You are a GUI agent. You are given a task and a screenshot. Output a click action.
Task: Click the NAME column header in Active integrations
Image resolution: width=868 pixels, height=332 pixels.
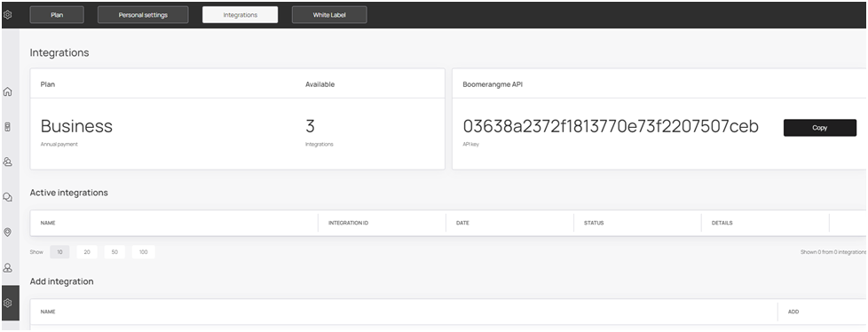(48, 223)
